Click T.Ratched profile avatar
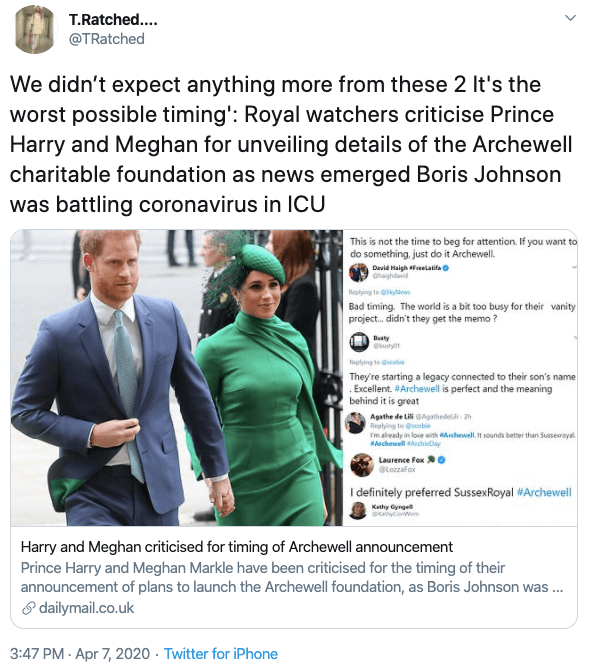Screen dimensions: 590x672 [x=34, y=29]
